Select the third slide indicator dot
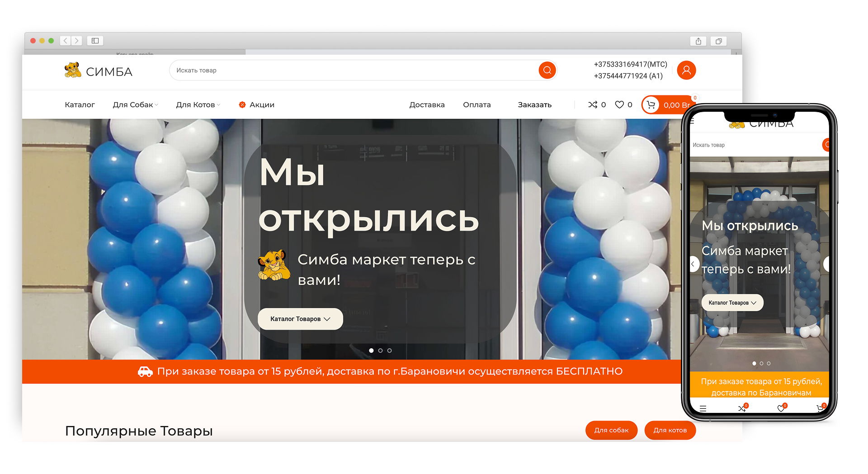This screenshot has width=868, height=474. coord(389,351)
